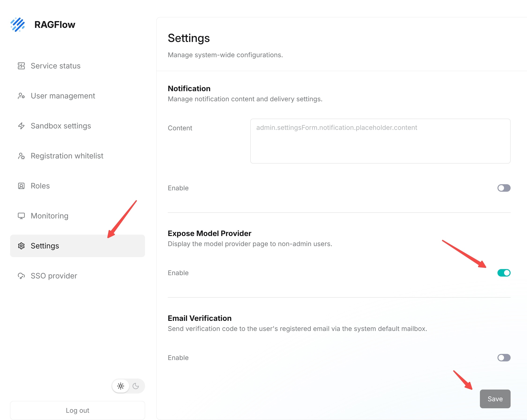The height and width of the screenshot is (420, 527).
Task: Click the Sandbox settings lightning icon
Action: click(x=21, y=126)
